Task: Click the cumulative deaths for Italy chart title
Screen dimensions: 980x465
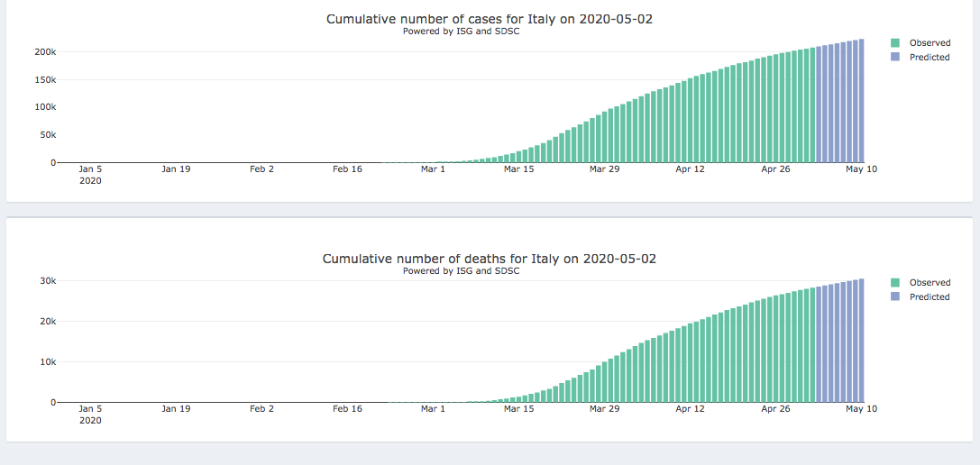Action: point(489,259)
